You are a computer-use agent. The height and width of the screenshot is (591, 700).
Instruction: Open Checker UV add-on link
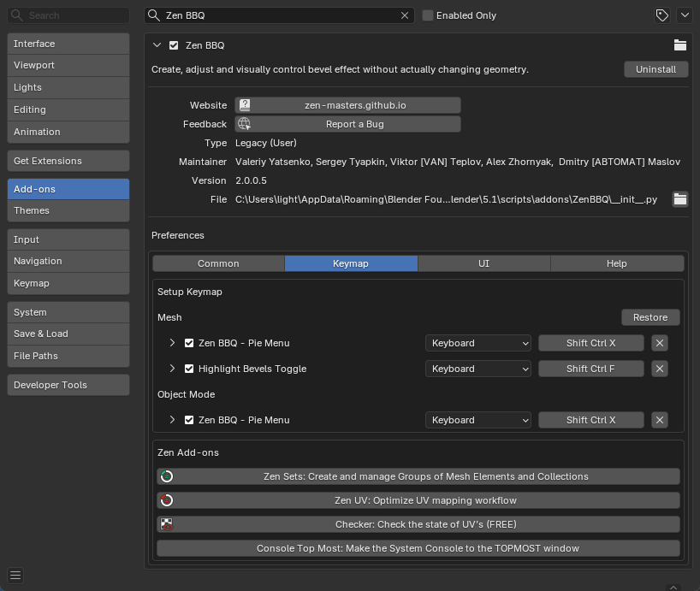418,524
